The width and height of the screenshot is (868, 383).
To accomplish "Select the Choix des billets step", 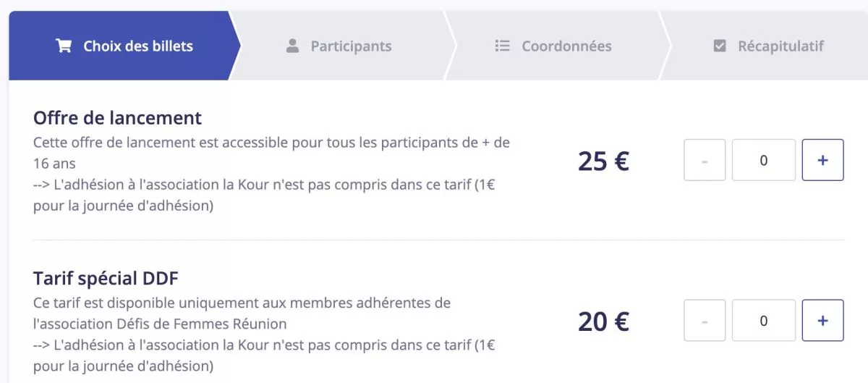I will [137, 46].
